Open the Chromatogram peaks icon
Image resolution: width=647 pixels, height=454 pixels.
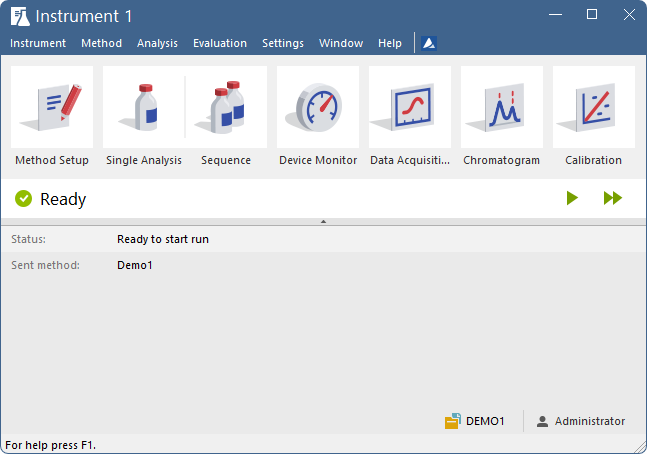[502, 107]
